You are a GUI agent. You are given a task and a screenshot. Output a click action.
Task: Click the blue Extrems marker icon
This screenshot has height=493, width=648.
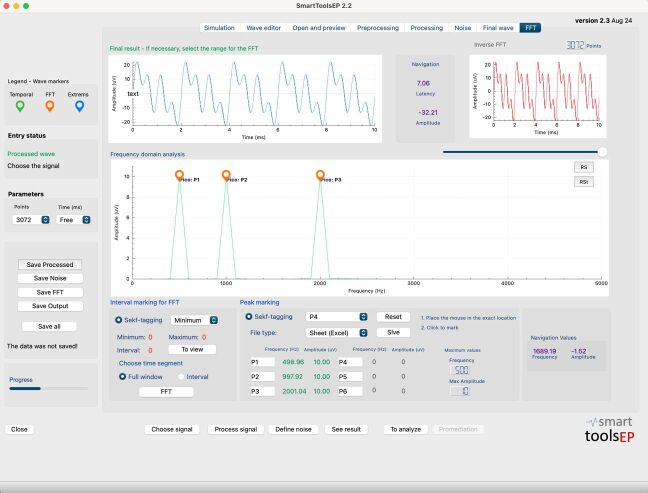click(x=79, y=106)
